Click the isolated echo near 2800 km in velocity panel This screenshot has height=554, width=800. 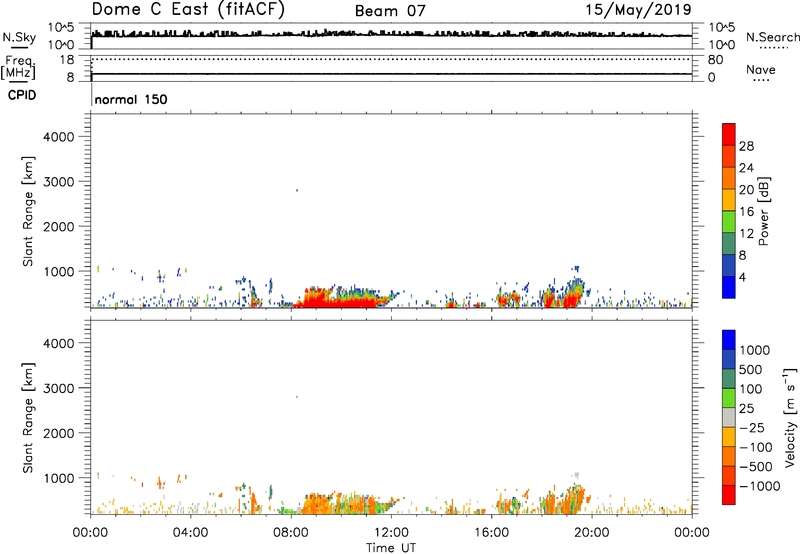click(297, 397)
